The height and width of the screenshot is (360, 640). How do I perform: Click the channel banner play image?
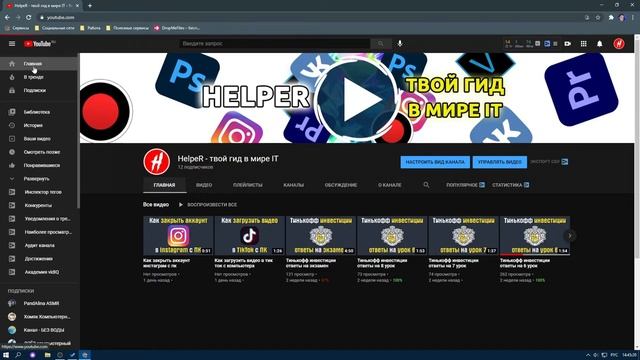click(356, 98)
